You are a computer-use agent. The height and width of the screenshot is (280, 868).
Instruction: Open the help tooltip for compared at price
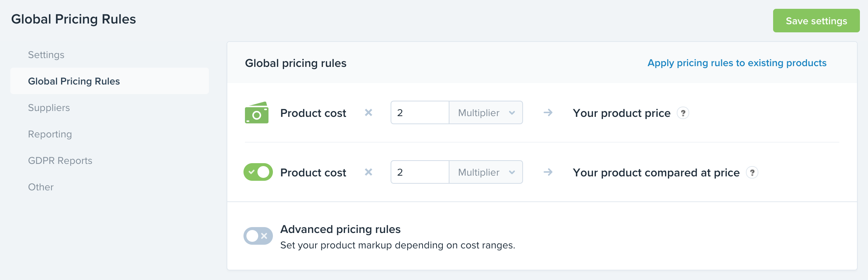click(752, 173)
